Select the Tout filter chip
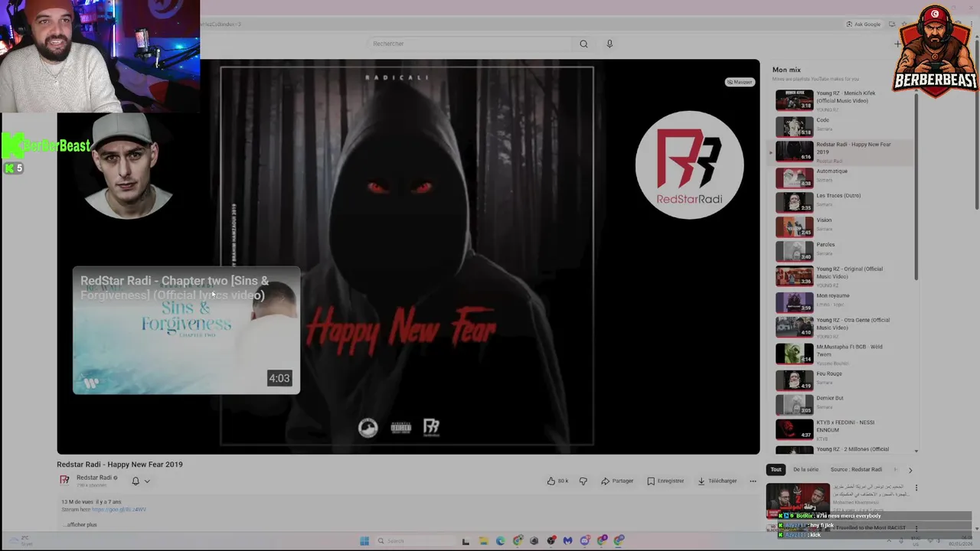Screen dimensions: 980x551 coord(776,469)
